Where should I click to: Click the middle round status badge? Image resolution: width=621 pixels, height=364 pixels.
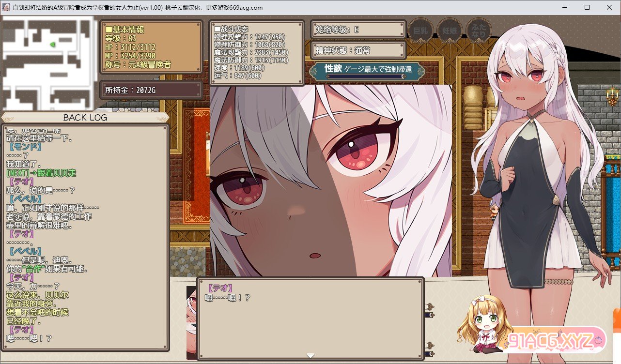[449, 30]
